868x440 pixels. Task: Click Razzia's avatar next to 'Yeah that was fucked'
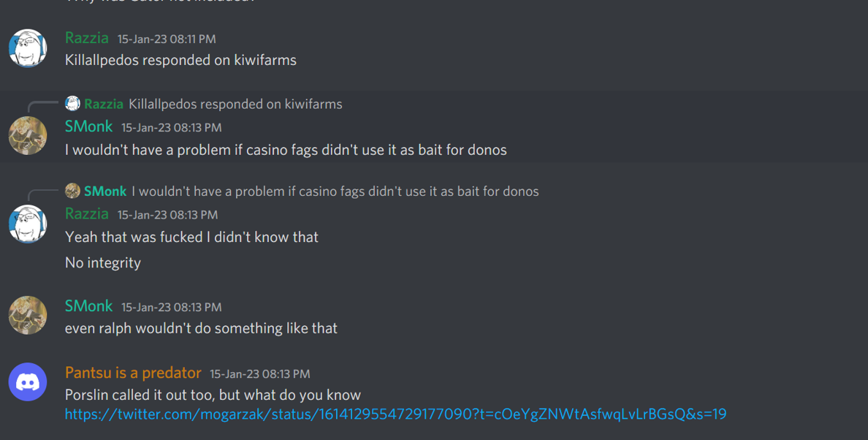(x=28, y=224)
